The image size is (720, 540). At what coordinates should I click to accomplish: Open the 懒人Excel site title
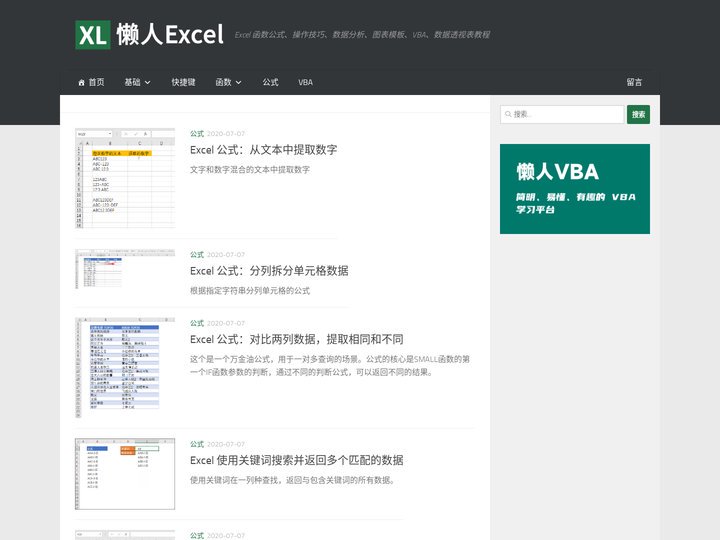pyautogui.click(x=170, y=34)
